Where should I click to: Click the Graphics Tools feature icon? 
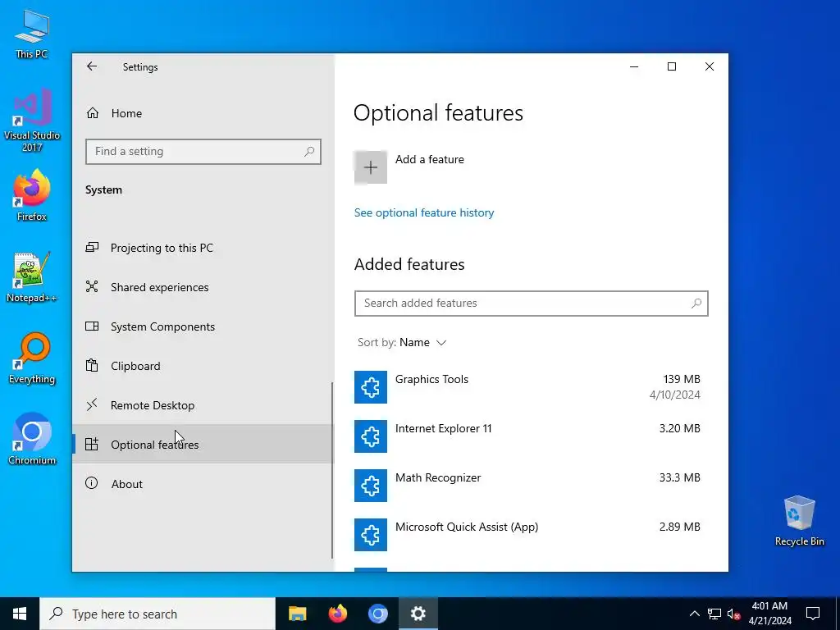371,387
